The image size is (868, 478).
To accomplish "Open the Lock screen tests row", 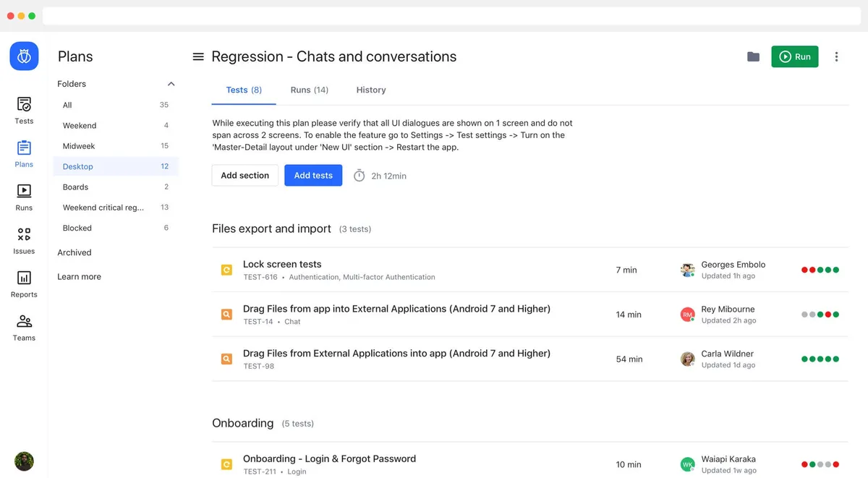I will click(282, 265).
